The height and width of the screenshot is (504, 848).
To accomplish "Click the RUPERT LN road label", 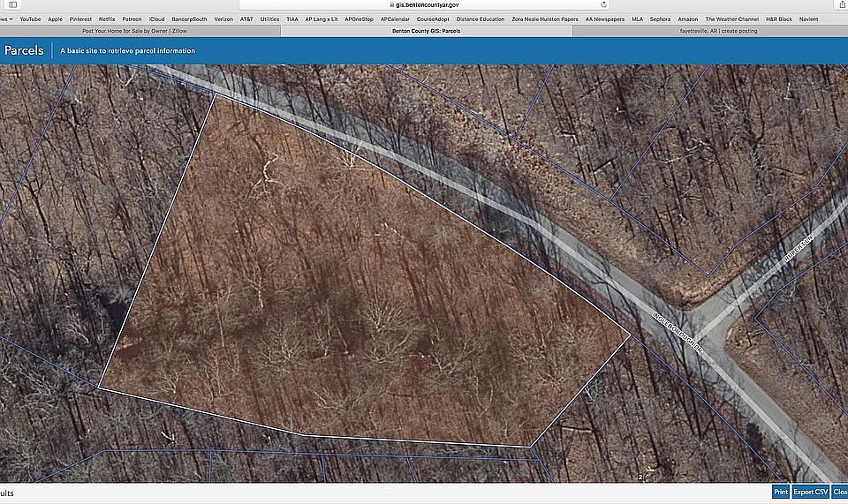I will (799, 249).
